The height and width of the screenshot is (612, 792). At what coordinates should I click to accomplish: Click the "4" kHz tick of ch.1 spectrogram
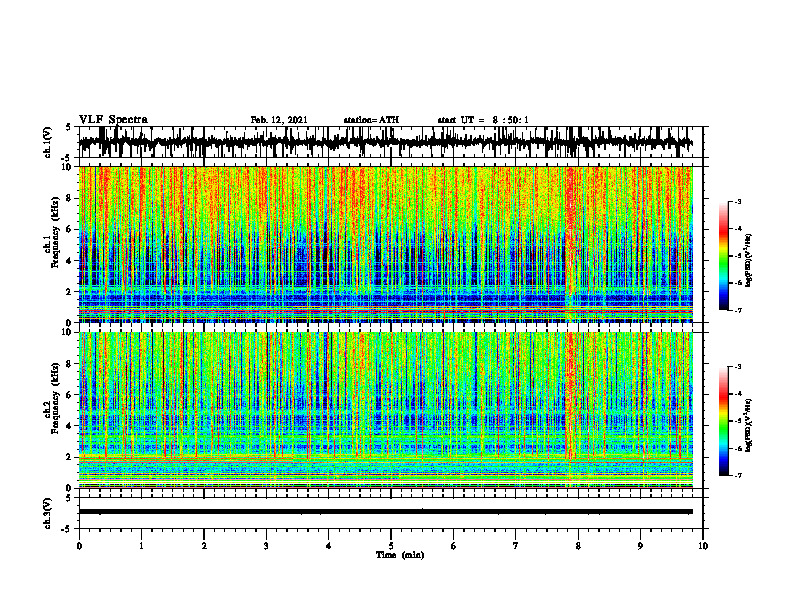point(70,261)
